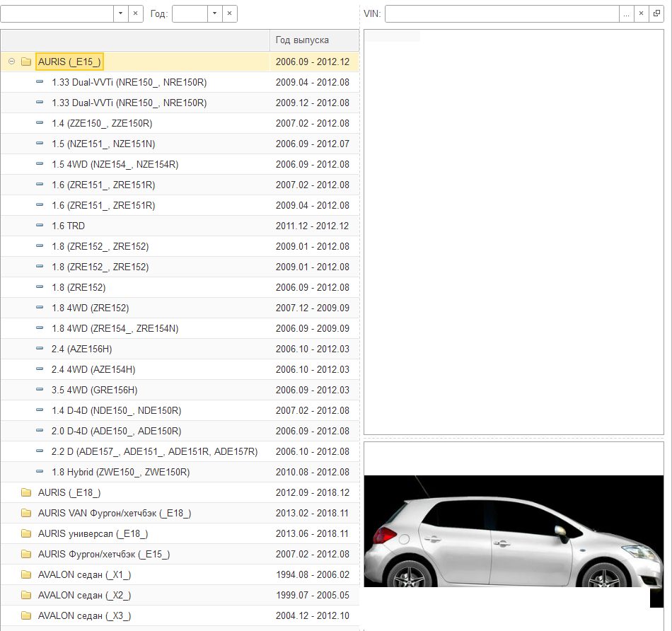Clear the Год year field
This screenshot has width=672, height=631.
click(x=230, y=13)
